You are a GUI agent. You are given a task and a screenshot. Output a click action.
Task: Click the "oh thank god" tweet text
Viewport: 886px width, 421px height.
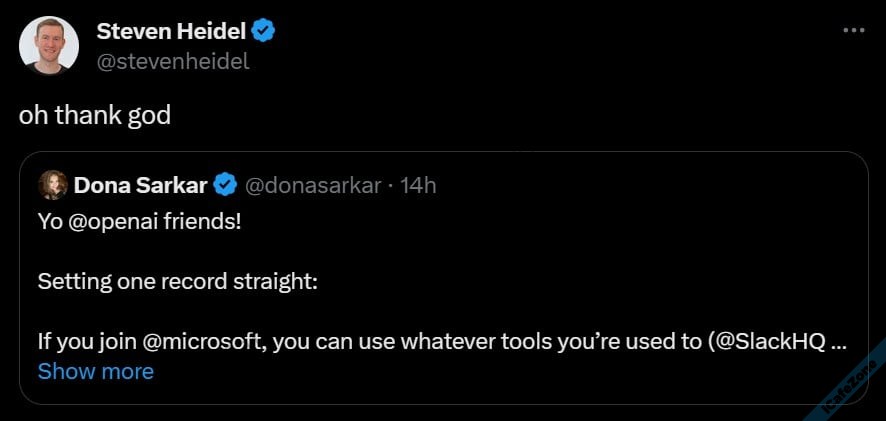point(95,115)
